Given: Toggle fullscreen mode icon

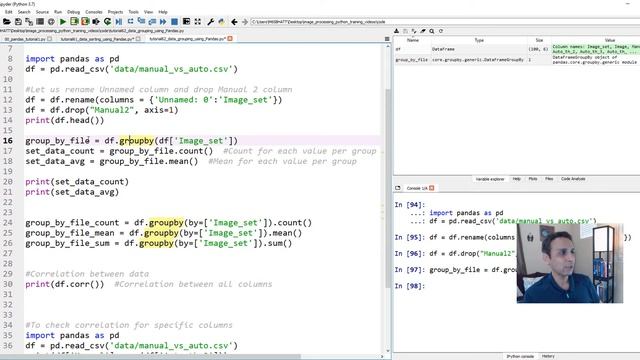Looking at the screenshot, I should [198, 22].
